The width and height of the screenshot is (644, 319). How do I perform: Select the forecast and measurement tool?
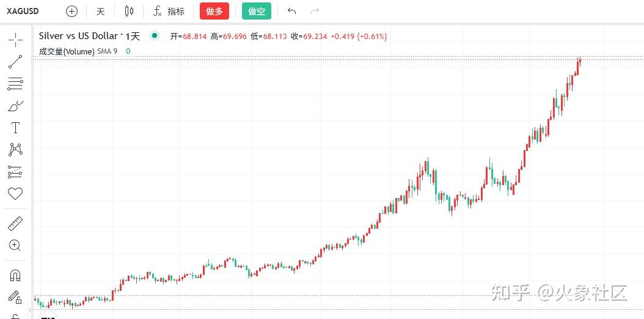pos(15,172)
